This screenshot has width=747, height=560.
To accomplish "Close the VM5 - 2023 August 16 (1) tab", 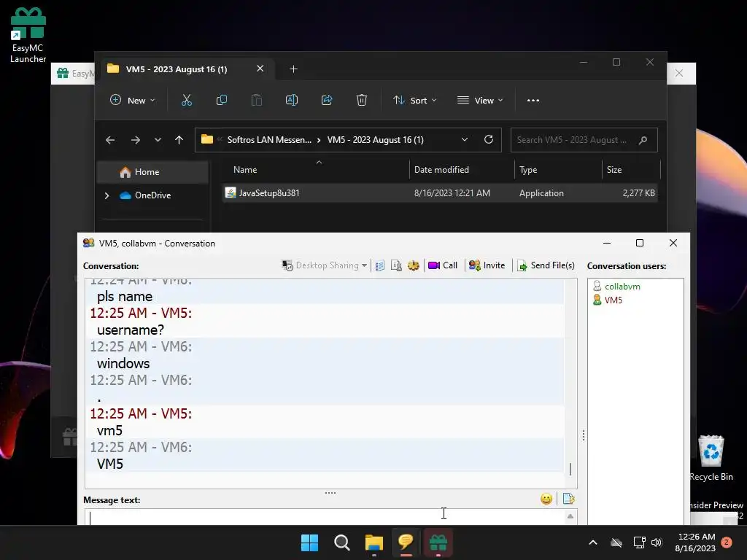I will click(260, 69).
